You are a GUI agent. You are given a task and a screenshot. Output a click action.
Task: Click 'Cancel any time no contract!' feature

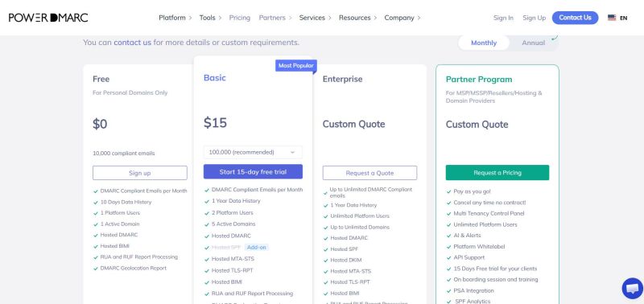[489, 203]
